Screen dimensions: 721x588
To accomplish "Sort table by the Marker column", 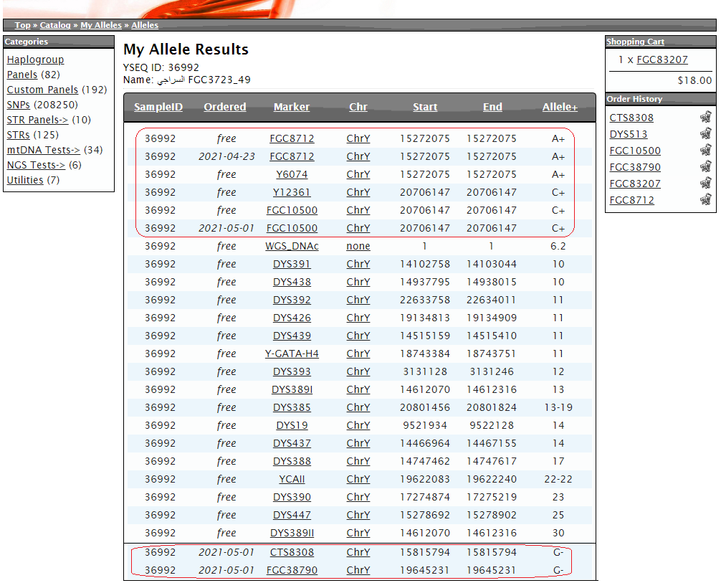I will (x=292, y=107).
